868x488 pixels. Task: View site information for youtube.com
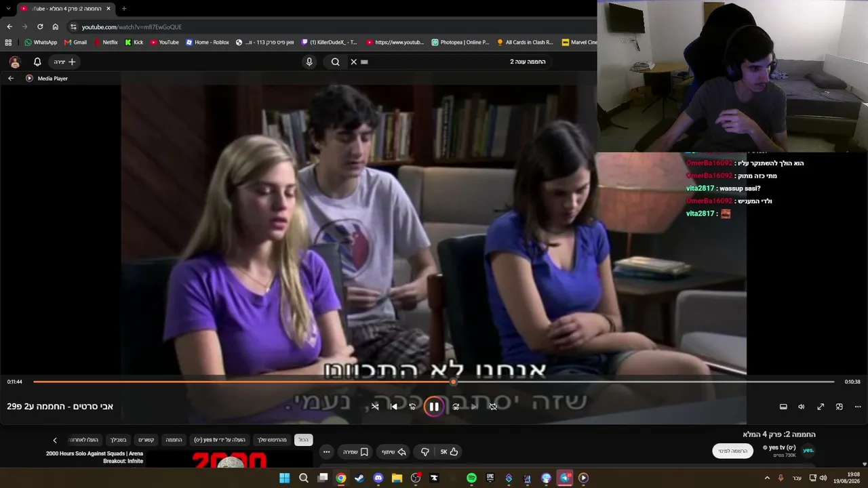point(73,26)
